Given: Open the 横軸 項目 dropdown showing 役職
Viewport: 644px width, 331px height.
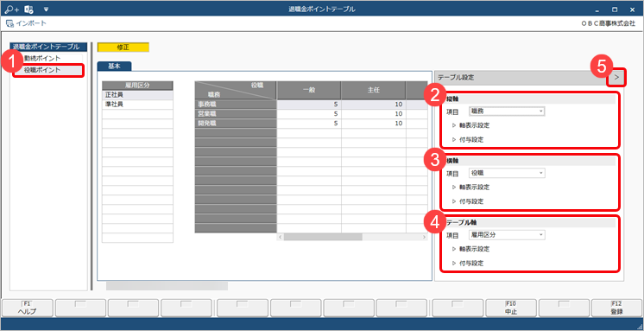Looking at the screenshot, I should click(507, 173).
